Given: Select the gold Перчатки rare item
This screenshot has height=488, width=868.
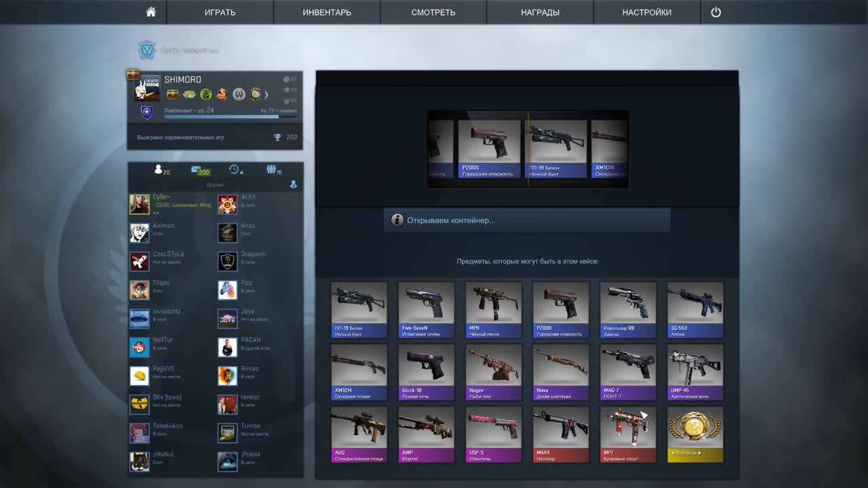Looking at the screenshot, I should pyautogui.click(x=695, y=434).
